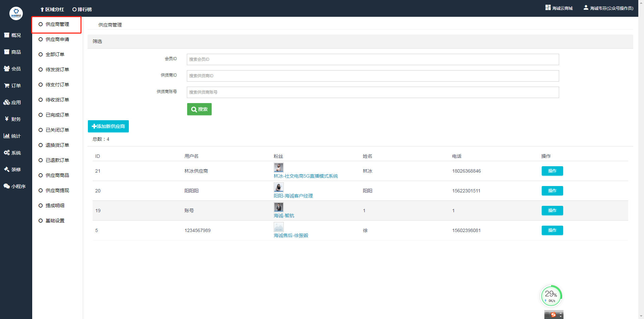The width and height of the screenshot is (644, 319).
Task: Click the 概况 overview sidebar icon
Action: coord(7,35)
